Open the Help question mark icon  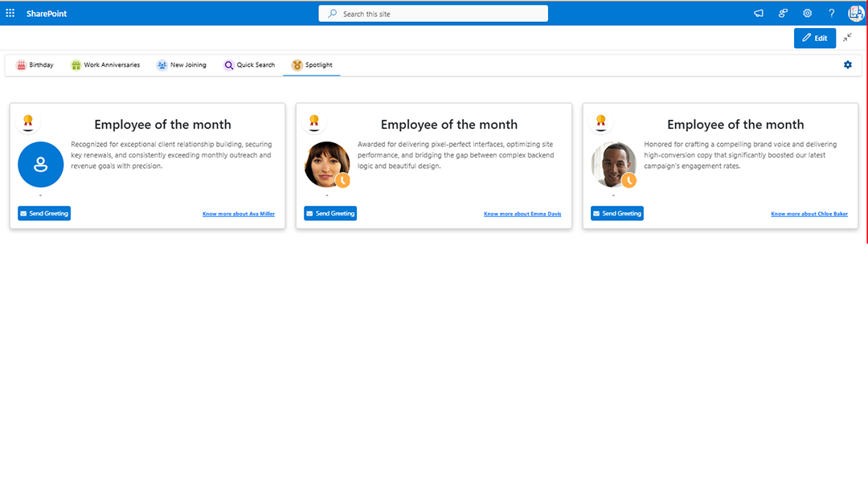tap(831, 13)
